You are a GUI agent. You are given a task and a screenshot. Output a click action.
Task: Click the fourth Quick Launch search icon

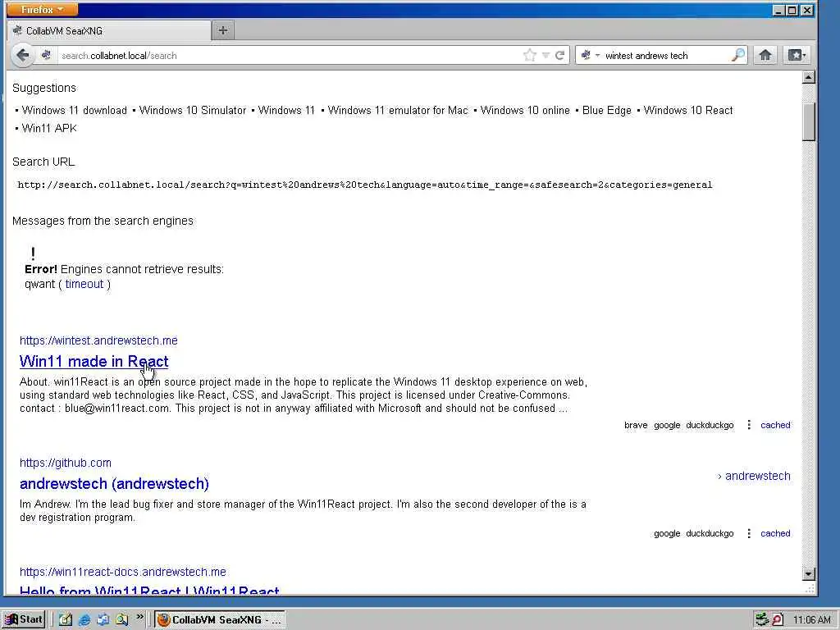[122, 620]
